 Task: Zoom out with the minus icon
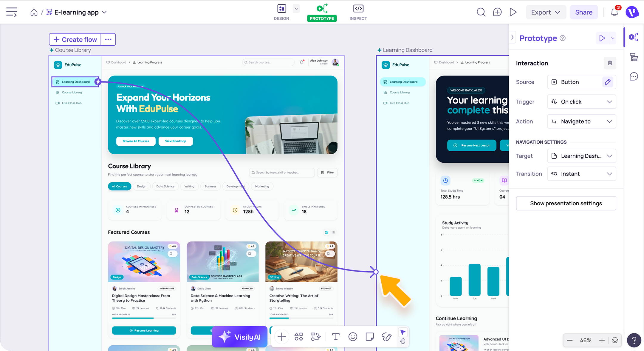point(570,340)
